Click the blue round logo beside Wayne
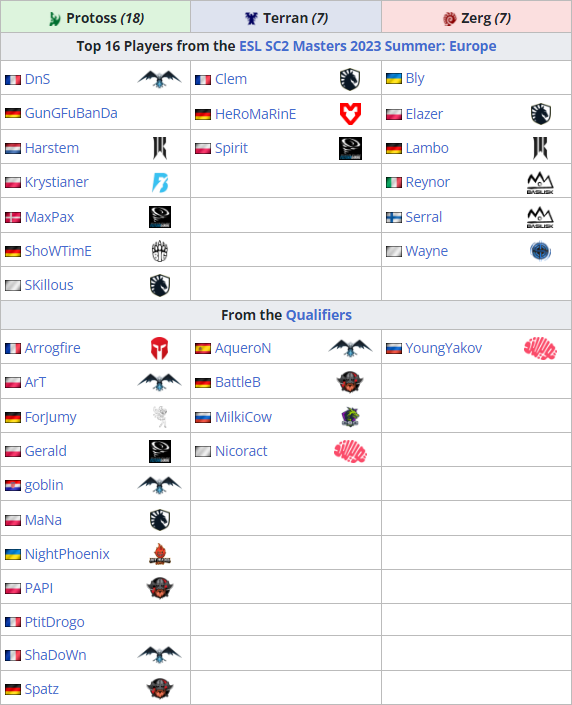 pyautogui.click(x=540, y=251)
